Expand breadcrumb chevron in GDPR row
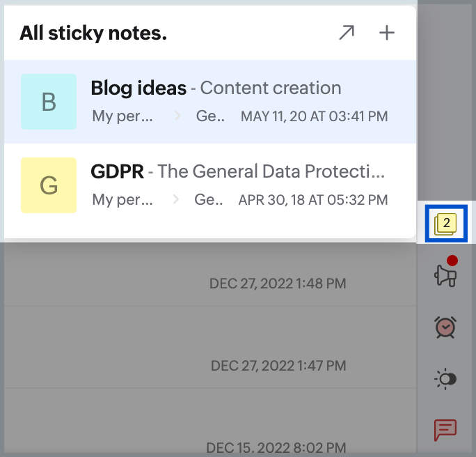The width and height of the screenshot is (476, 457). coord(177,200)
